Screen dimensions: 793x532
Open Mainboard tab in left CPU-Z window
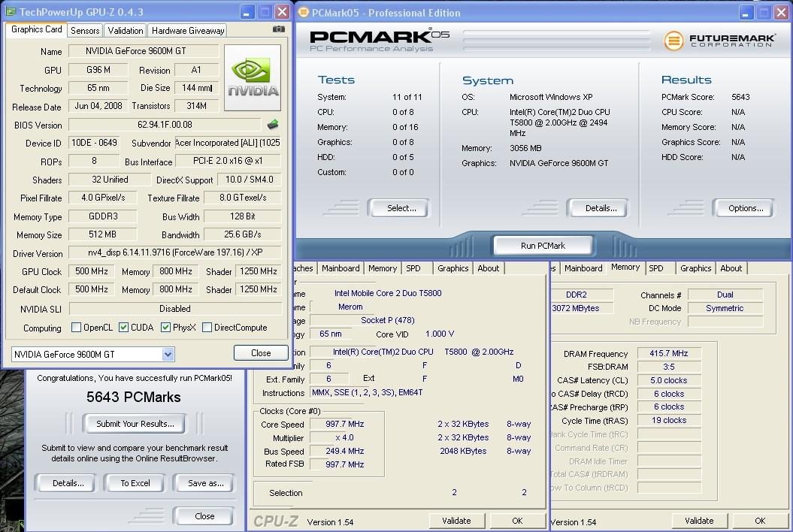pos(341,268)
